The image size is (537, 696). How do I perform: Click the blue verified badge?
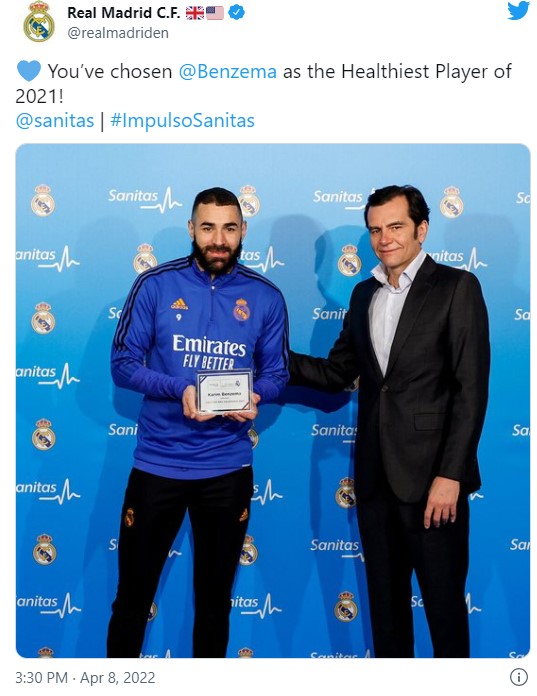coord(236,13)
